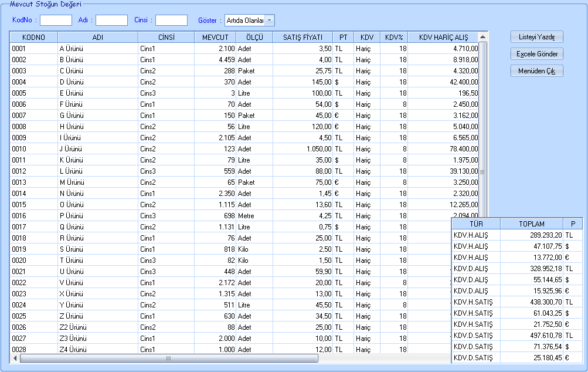Click the PT column header
Screen dimensions: 588x372
tap(343, 37)
